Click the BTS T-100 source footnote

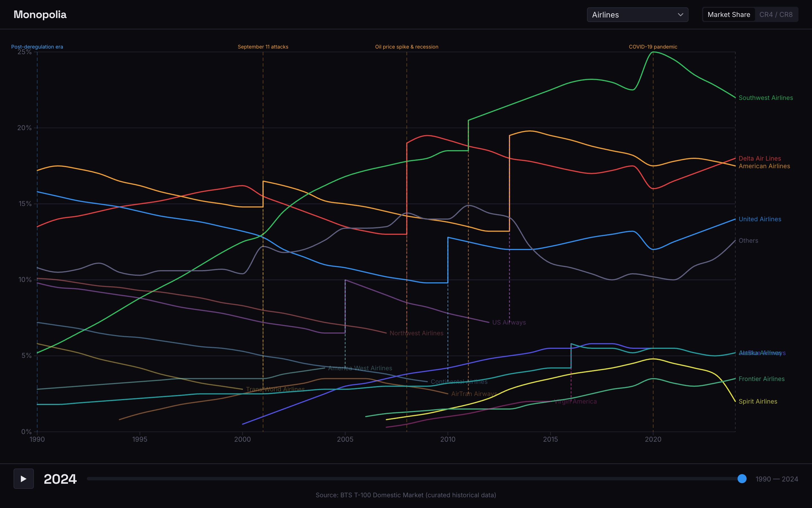tap(406, 495)
